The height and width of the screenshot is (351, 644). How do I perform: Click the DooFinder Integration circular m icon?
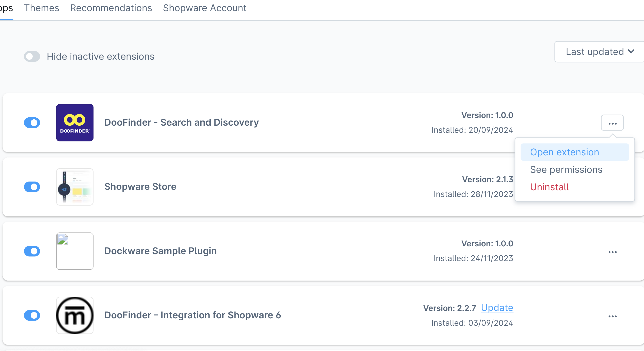click(x=75, y=315)
